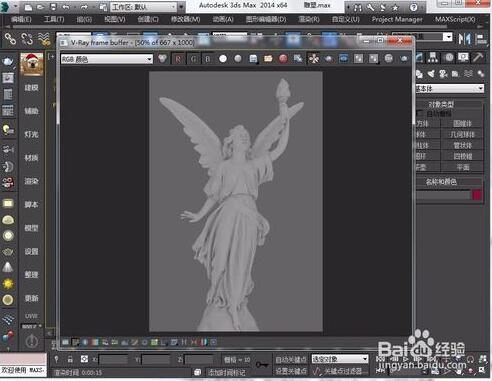492x381 pixels.
Task: Click the 圆锥体 (Cone) object button
Action: point(463,124)
